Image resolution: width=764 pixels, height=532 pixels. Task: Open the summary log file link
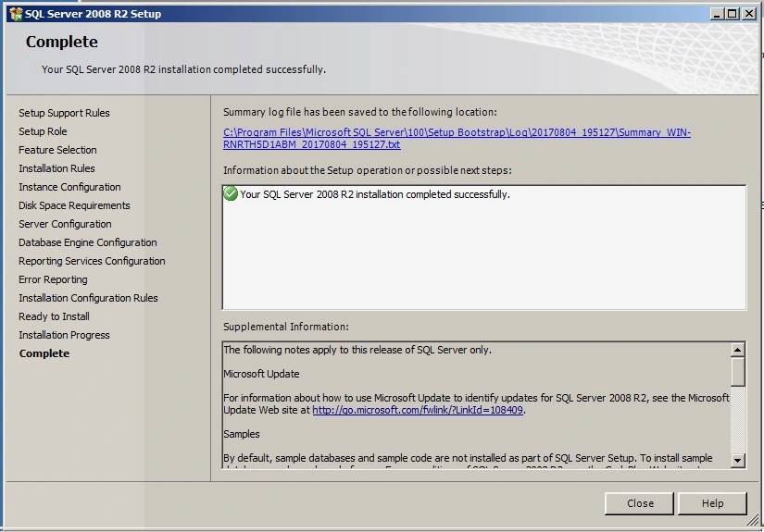click(457, 133)
